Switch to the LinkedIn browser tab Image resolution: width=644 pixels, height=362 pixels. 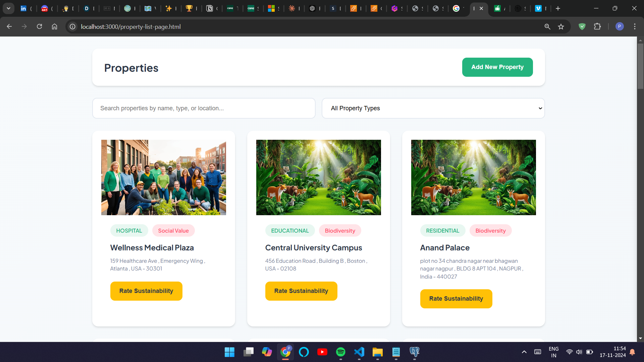point(23,8)
